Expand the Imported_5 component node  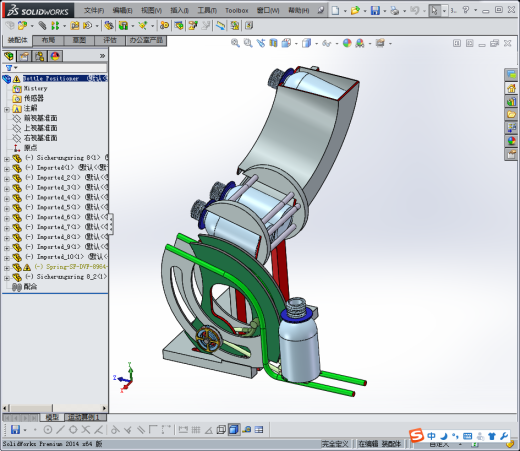[x=7, y=209]
